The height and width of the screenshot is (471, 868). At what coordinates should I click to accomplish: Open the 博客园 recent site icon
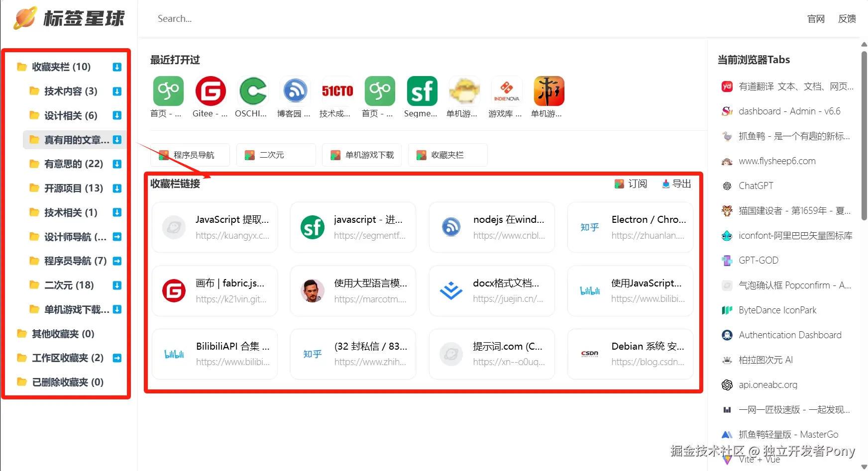tap(295, 91)
